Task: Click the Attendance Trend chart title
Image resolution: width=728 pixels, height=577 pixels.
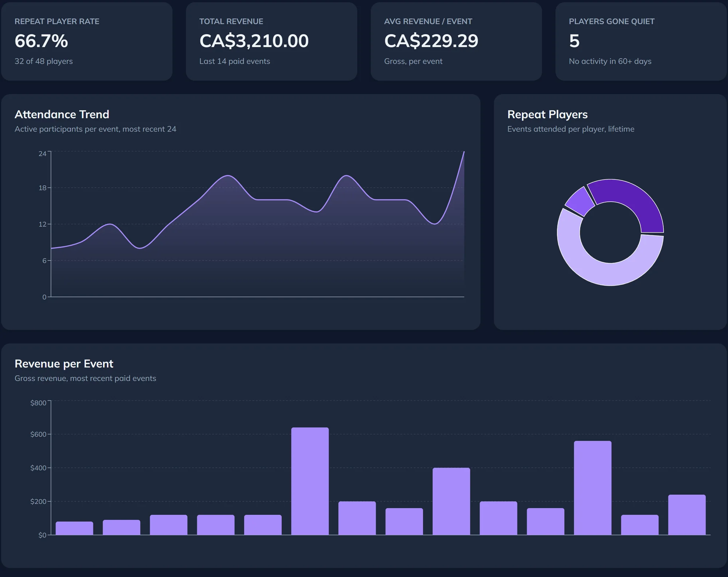Action: [x=62, y=114]
